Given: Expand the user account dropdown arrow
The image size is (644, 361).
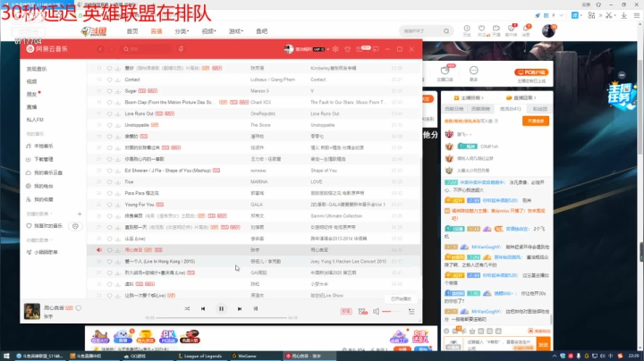Looking at the screenshot, I should (327, 50).
